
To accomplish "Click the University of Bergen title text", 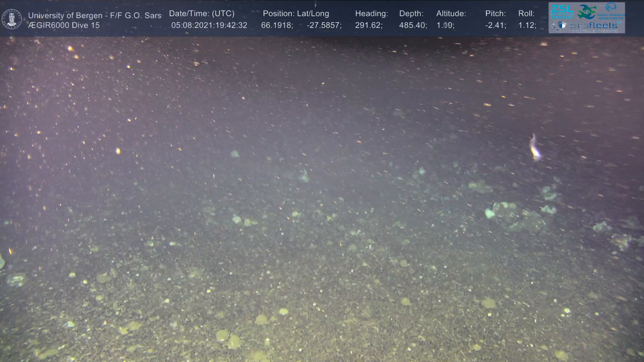I will pyautogui.click(x=95, y=15).
